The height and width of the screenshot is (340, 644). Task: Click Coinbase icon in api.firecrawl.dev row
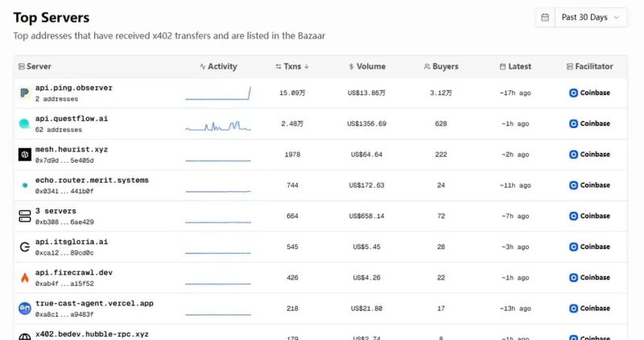573,277
